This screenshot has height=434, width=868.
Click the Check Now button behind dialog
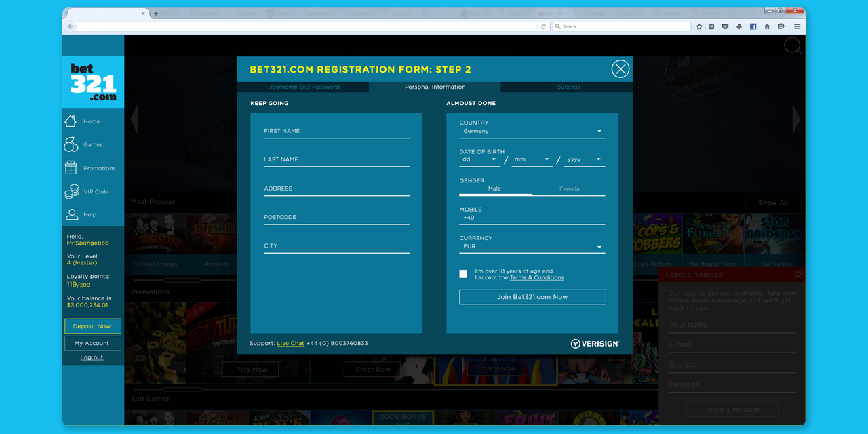click(x=496, y=368)
